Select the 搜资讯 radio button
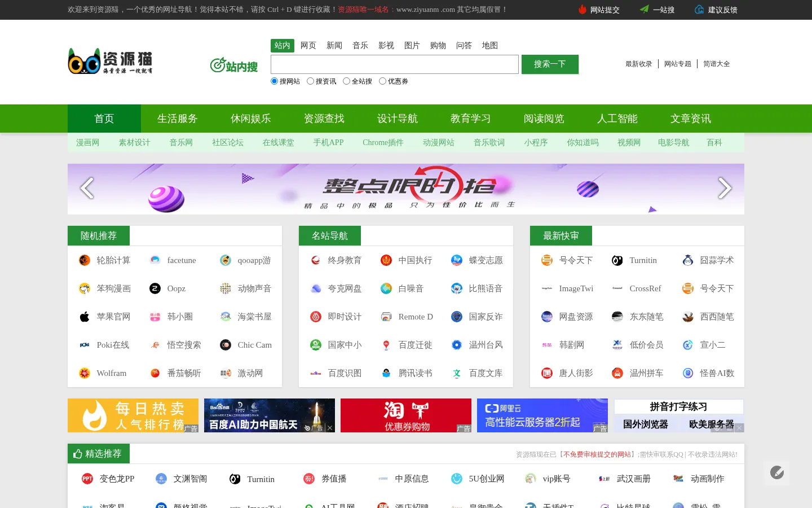This screenshot has height=508, width=812. (310, 81)
